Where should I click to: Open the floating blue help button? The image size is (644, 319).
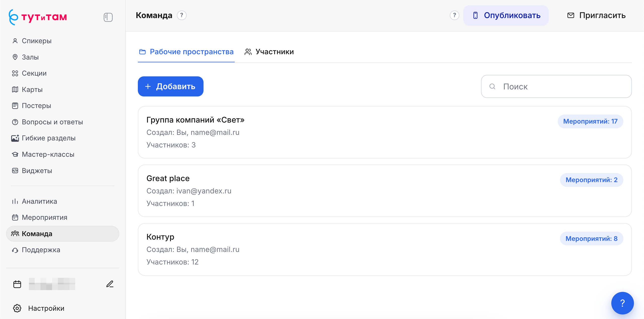(x=622, y=303)
